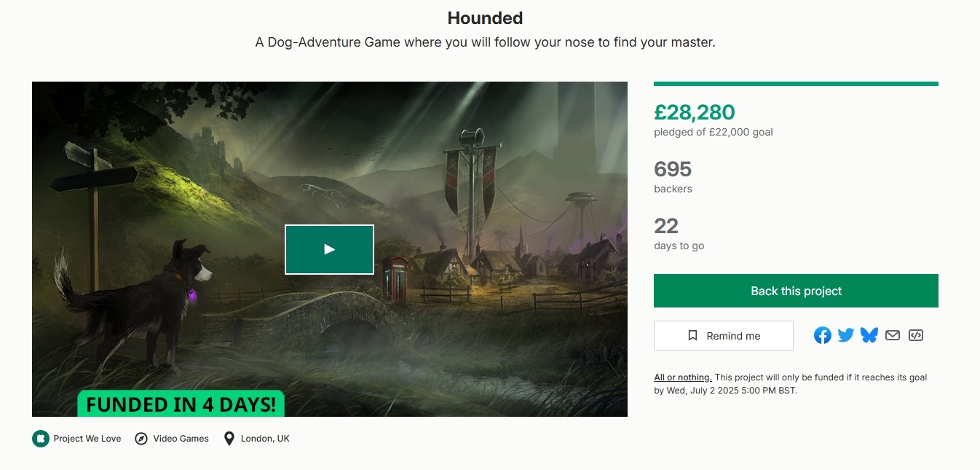Click the Hounded project title
The image size is (980, 470).
(x=485, y=18)
